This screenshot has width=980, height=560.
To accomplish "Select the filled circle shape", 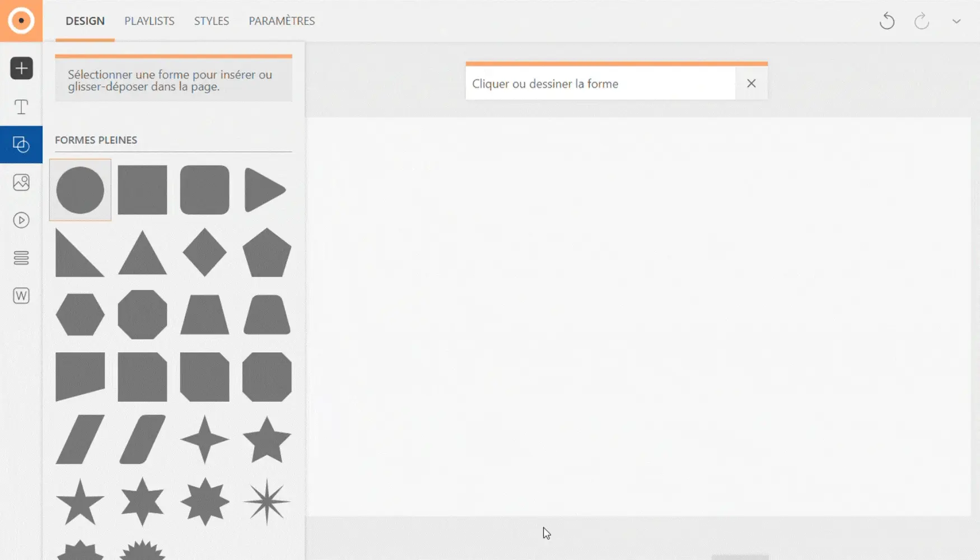I will pyautogui.click(x=80, y=190).
